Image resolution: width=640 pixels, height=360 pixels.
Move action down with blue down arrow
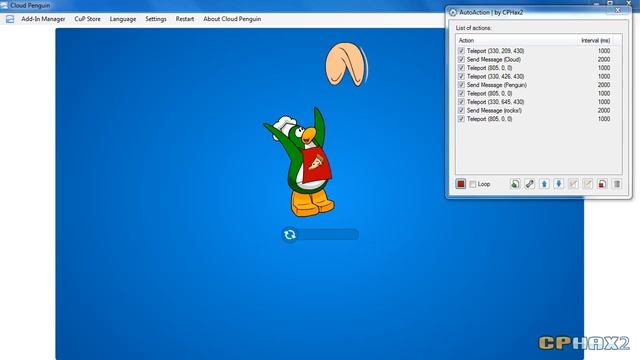pos(559,184)
